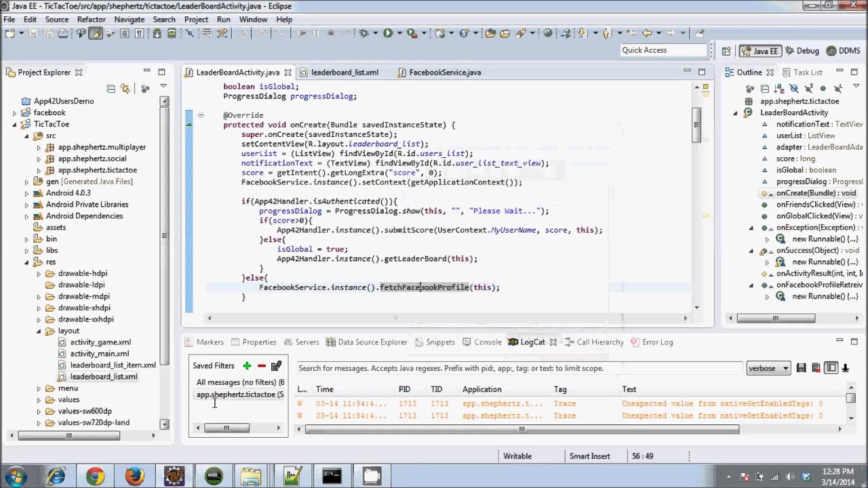
Task: Toggle Hide Non-Public members in Outline
Action: point(823,89)
